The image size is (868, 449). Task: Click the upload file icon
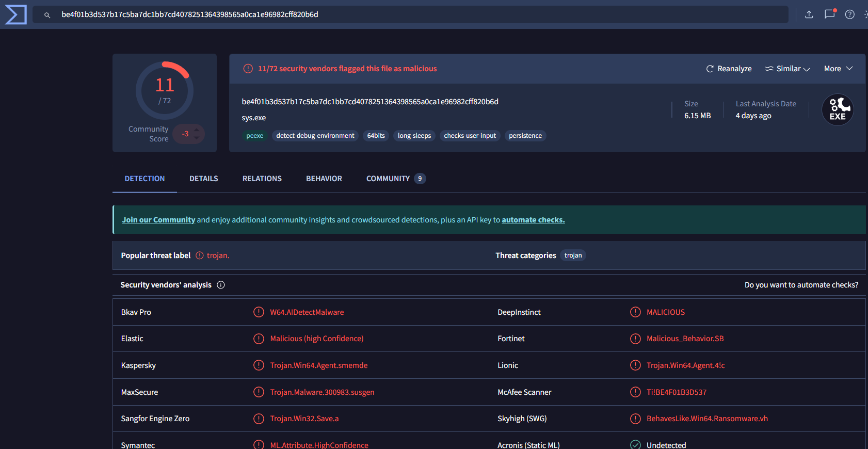[809, 14]
